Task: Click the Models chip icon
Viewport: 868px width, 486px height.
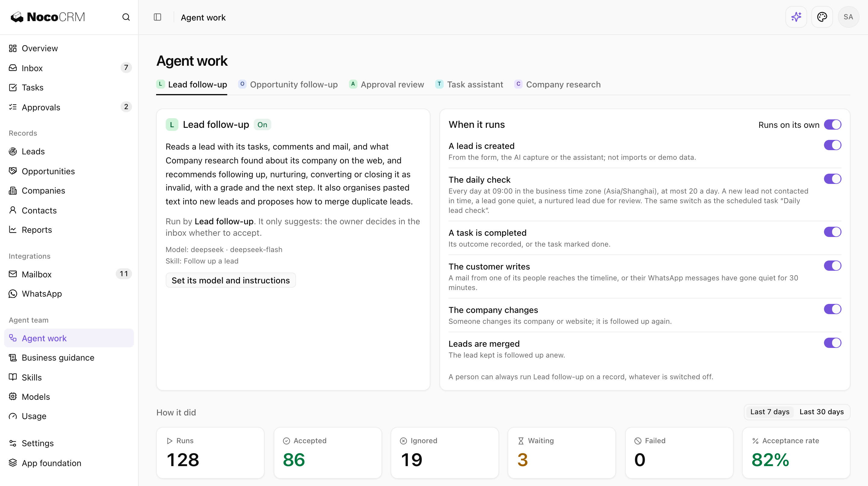Action: click(x=13, y=397)
